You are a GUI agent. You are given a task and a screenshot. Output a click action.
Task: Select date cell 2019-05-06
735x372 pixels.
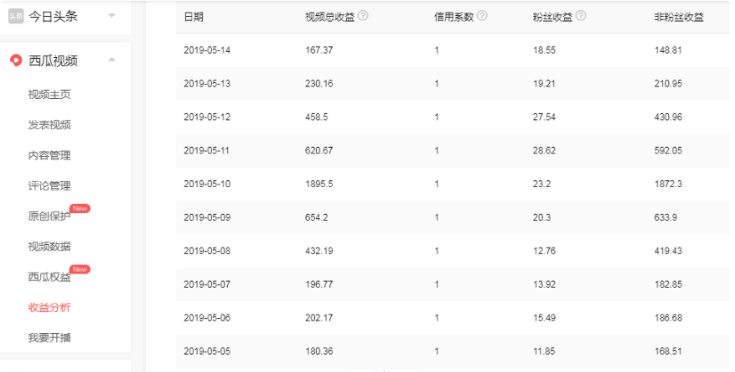[207, 318]
